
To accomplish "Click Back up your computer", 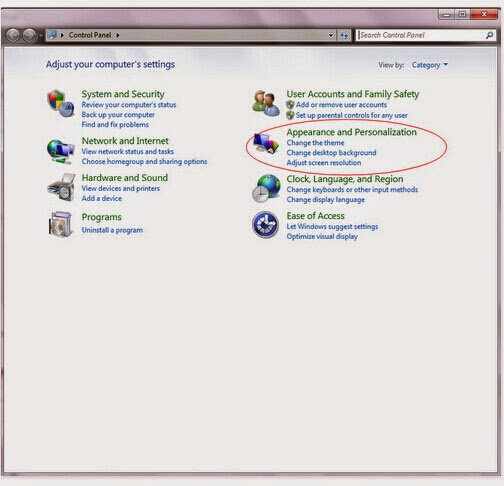I will pos(118,115).
